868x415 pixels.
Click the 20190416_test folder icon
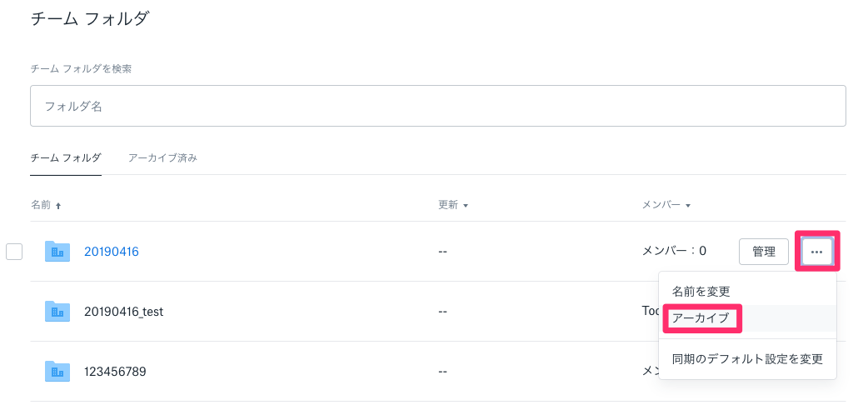coord(57,312)
